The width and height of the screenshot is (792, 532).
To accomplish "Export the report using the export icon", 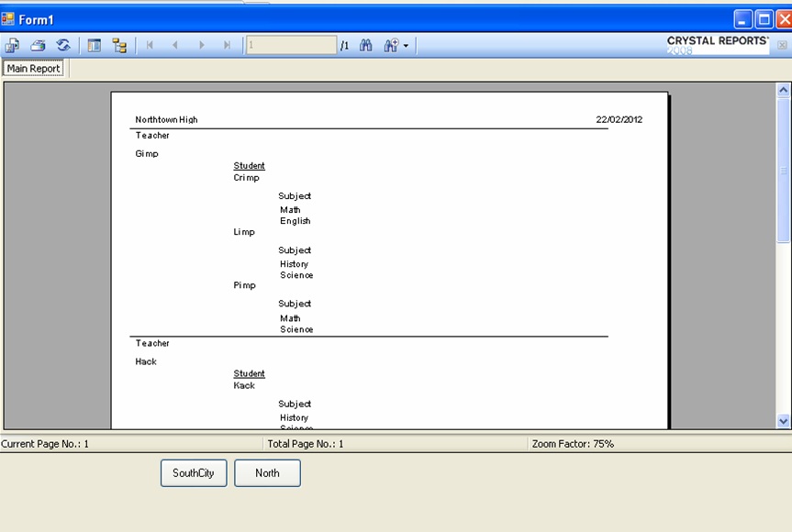I will pos(13,44).
